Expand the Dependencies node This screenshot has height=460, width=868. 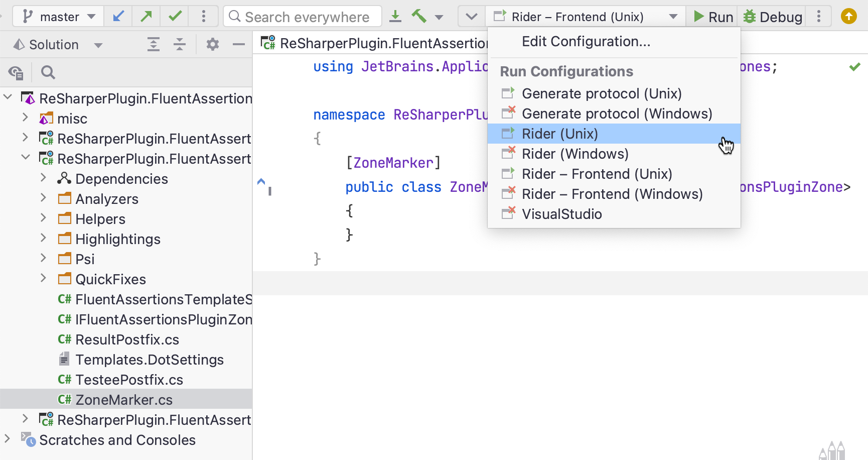tap(44, 178)
